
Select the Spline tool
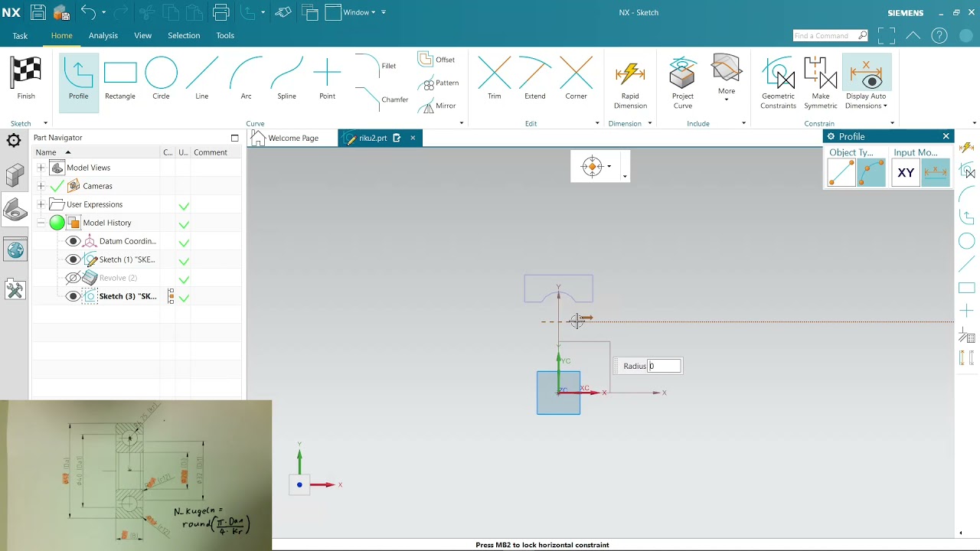pos(286,80)
